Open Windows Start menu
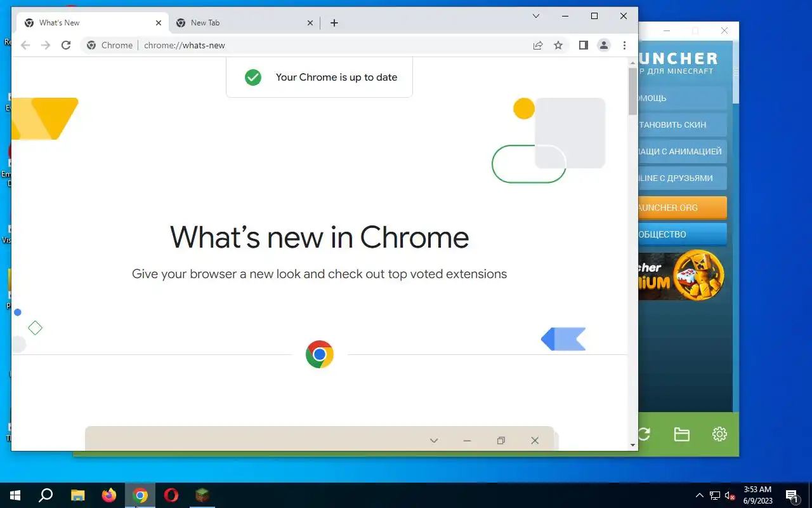This screenshot has height=508, width=812. pyautogui.click(x=15, y=495)
